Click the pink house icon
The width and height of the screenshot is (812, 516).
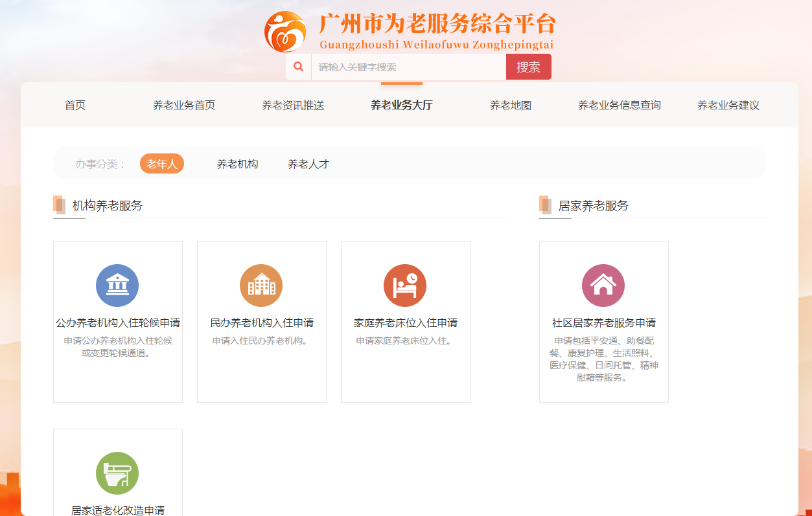(603, 286)
